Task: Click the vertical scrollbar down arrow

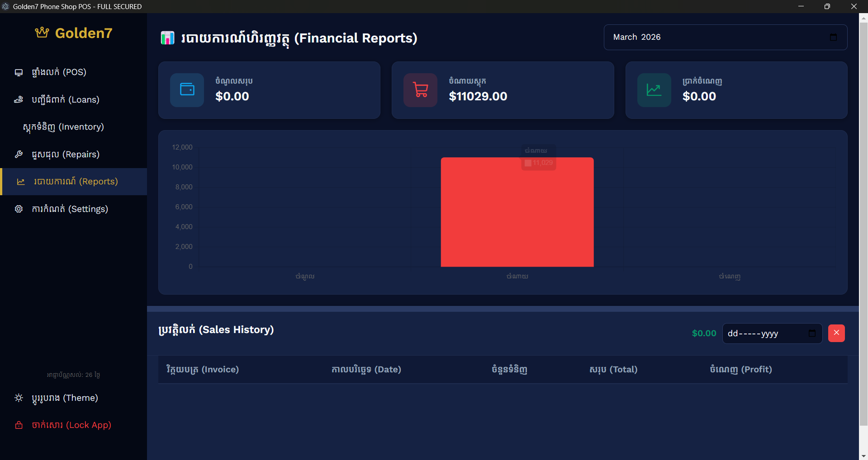Action: 863,455
